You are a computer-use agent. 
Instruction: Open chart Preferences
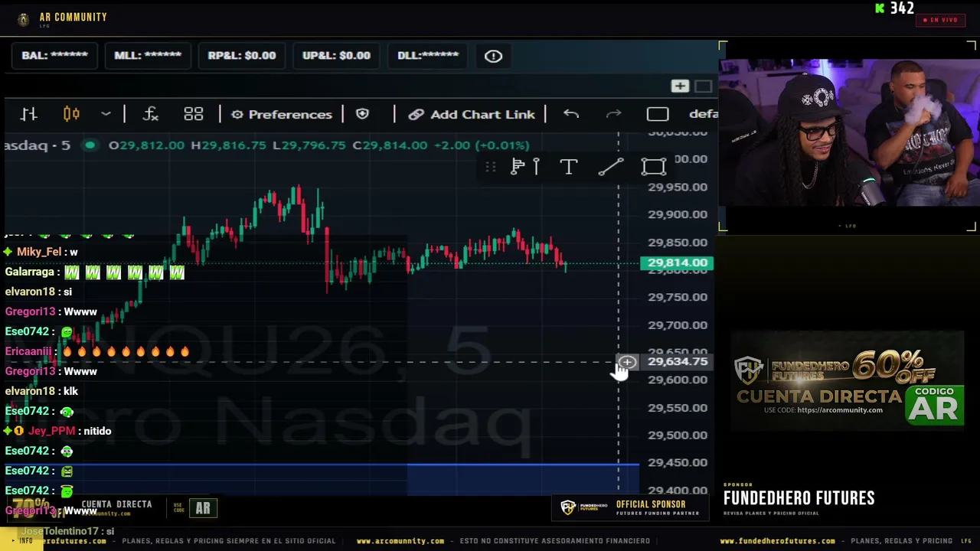point(282,114)
